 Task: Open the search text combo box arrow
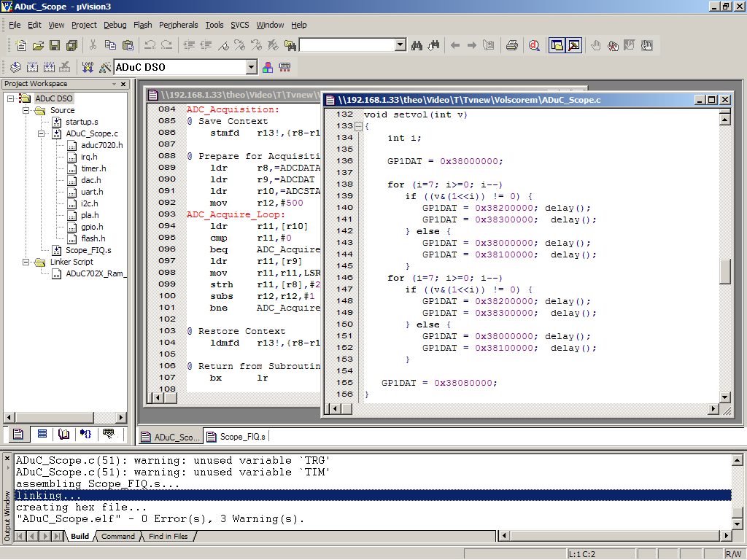400,45
